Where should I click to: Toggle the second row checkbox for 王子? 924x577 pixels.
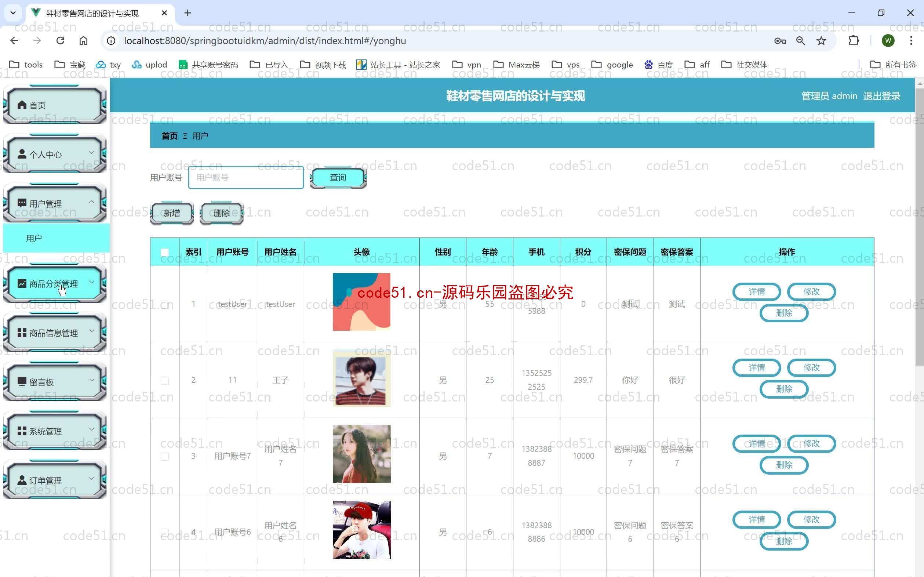point(165,380)
